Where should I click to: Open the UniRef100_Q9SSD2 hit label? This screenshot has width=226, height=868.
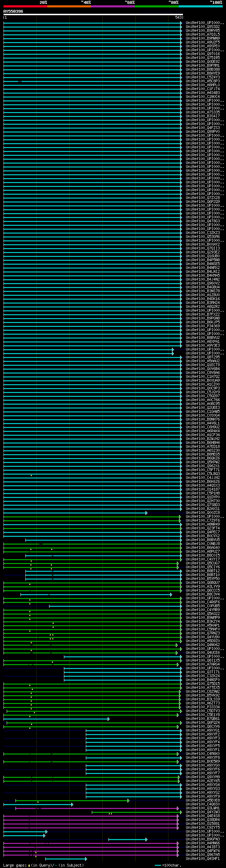point(203,27)
